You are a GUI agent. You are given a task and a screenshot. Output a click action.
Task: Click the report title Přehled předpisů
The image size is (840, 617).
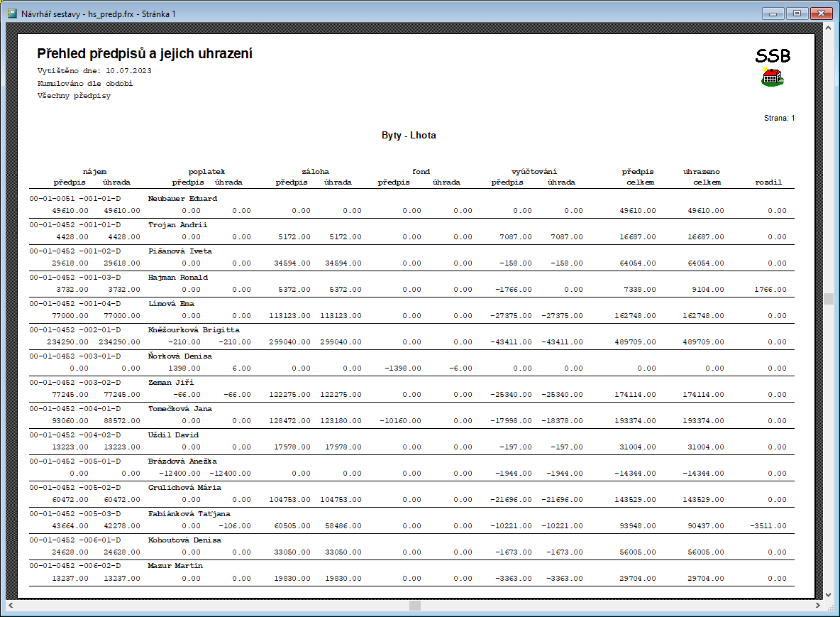point(144,54)
